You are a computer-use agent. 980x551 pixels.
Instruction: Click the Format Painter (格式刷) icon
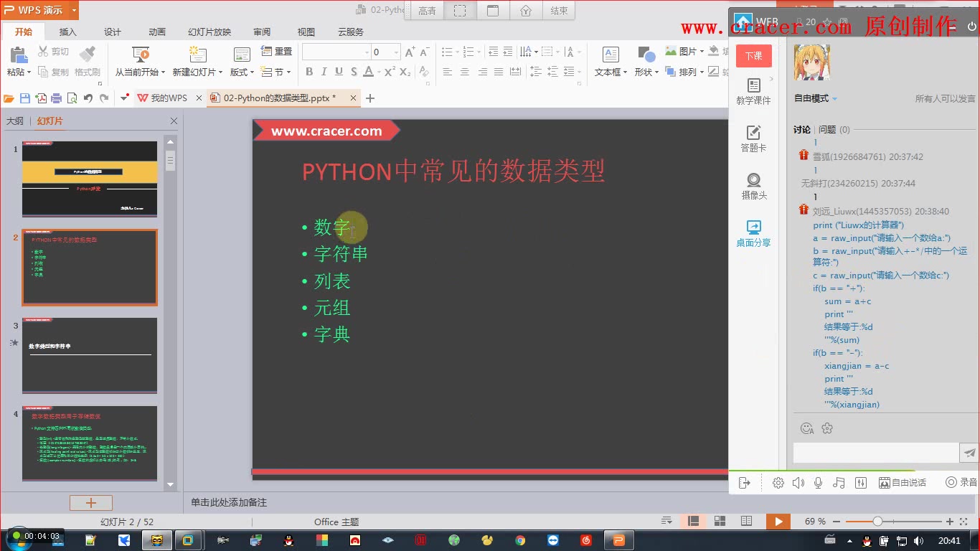point(87,54)
